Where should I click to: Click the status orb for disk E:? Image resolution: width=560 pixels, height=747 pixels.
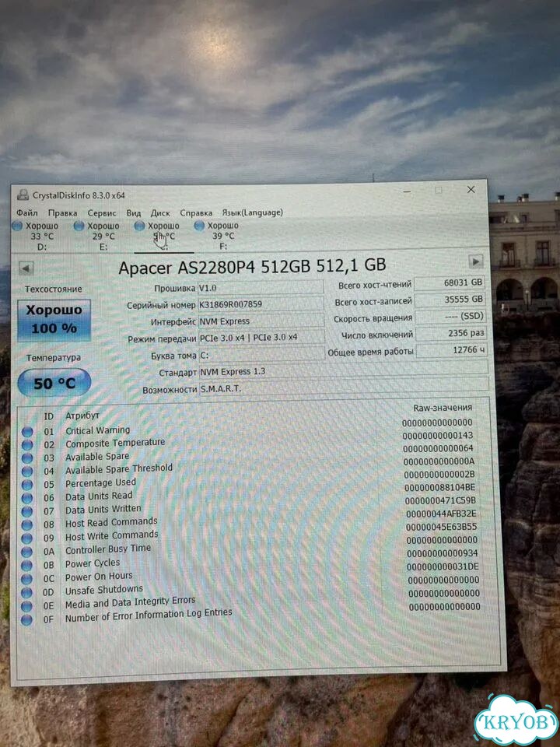click(79, 226)
